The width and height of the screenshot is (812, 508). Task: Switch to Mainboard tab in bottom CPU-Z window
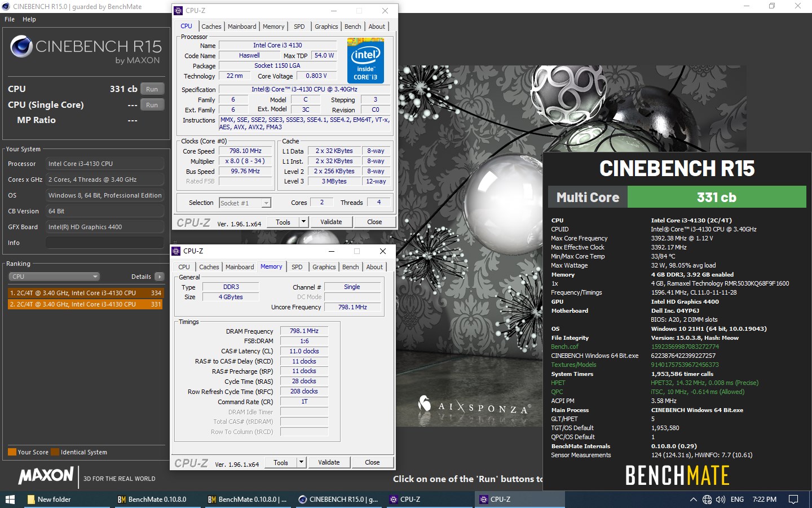(240, 267)
